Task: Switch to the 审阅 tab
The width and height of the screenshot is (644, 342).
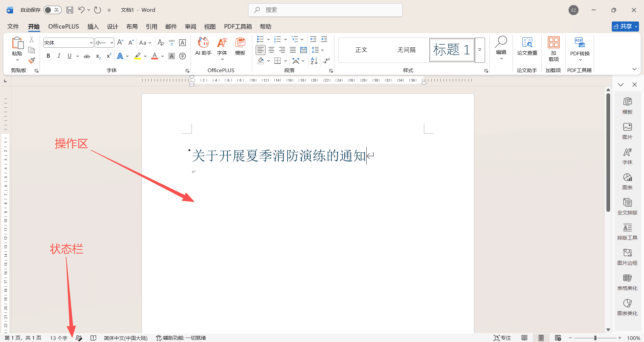Action: tap(190, 27)
